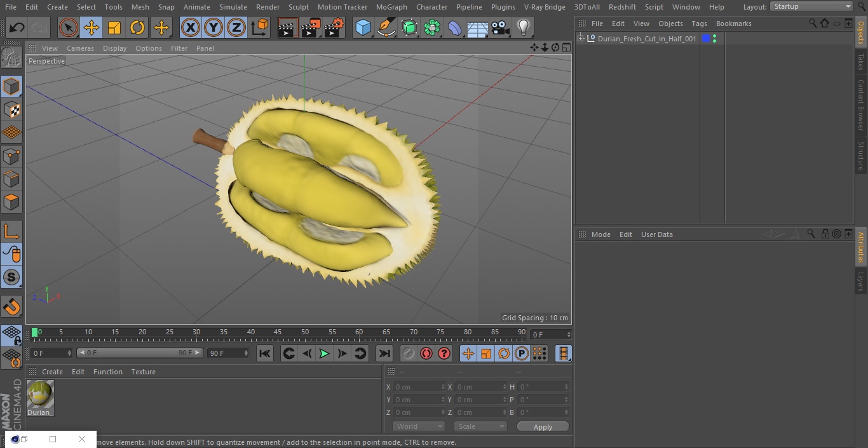Viewport: 868px width, 448px height.
Task: Switch coordinate system icon
Action: [x=260, y=27]
